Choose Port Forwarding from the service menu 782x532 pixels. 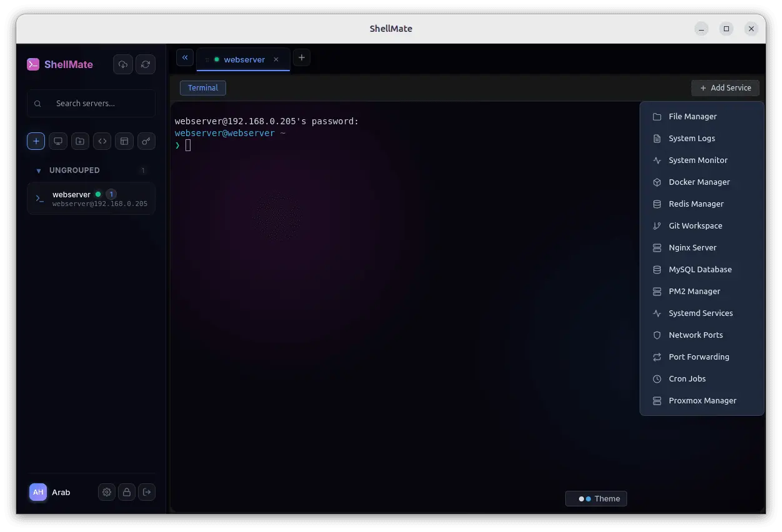click(x=702, y=357)
